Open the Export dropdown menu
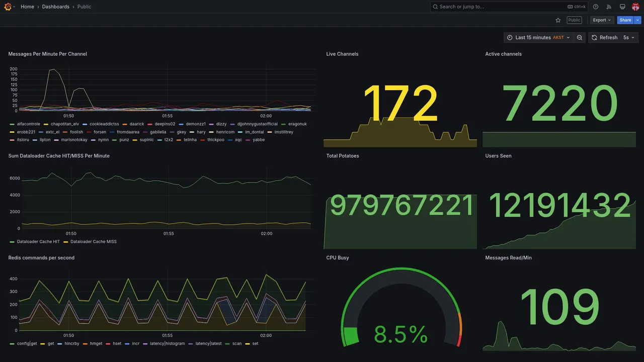644x362 pixels. (x=602, y=20)
